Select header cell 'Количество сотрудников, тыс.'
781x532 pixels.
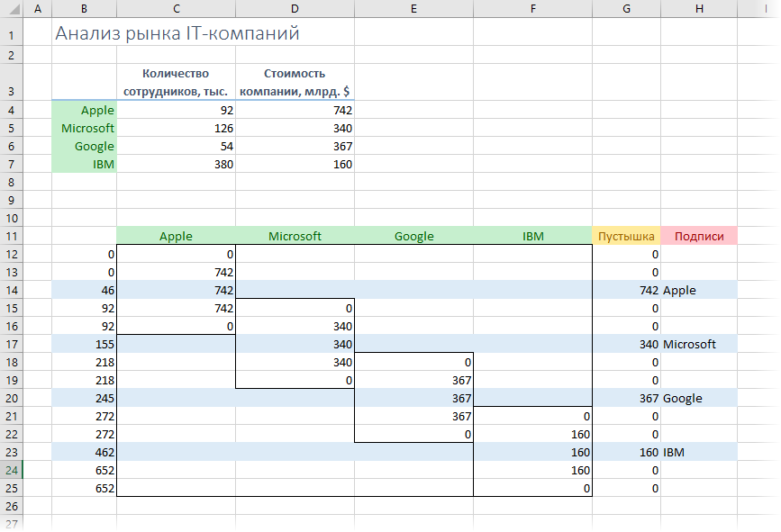[x=176, y=82]
